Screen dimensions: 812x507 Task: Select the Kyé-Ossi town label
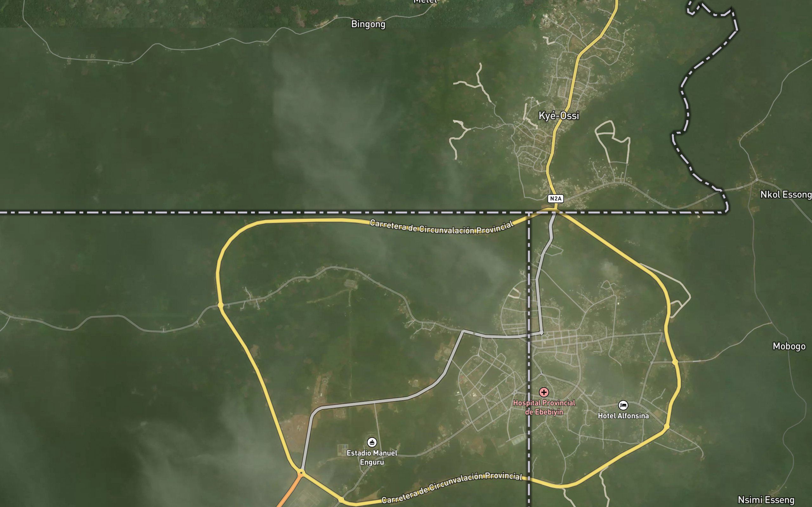[559, 116]
